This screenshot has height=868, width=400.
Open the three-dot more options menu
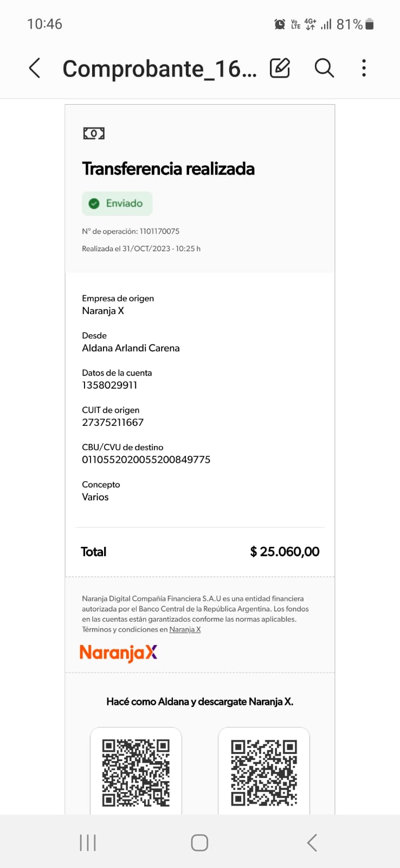tap(364, 68)
